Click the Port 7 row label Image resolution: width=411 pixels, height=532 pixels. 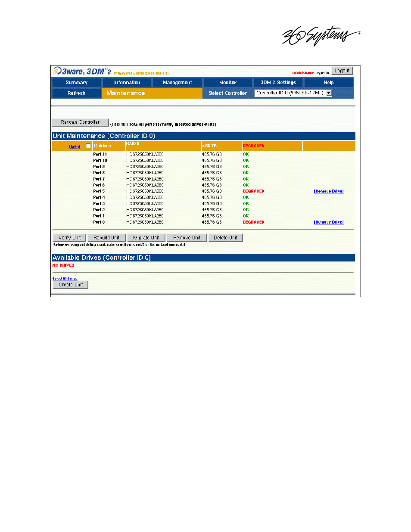click(x=99, y=179)
